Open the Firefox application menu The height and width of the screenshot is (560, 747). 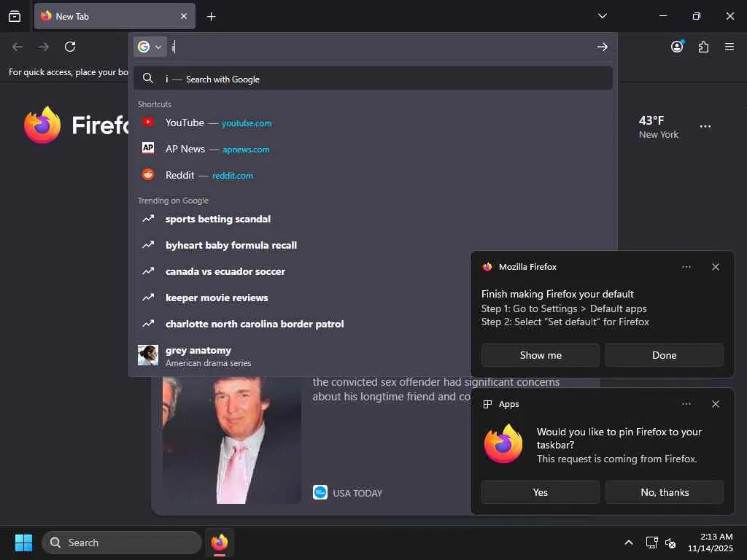[x=729, y=47]
